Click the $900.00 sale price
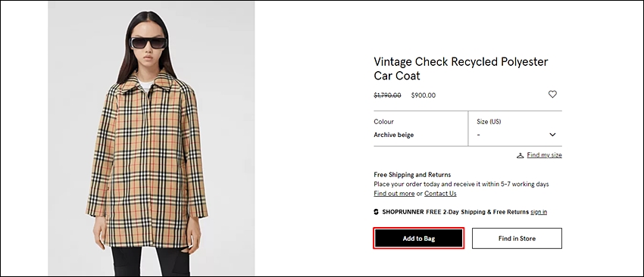 pos(423,95)
